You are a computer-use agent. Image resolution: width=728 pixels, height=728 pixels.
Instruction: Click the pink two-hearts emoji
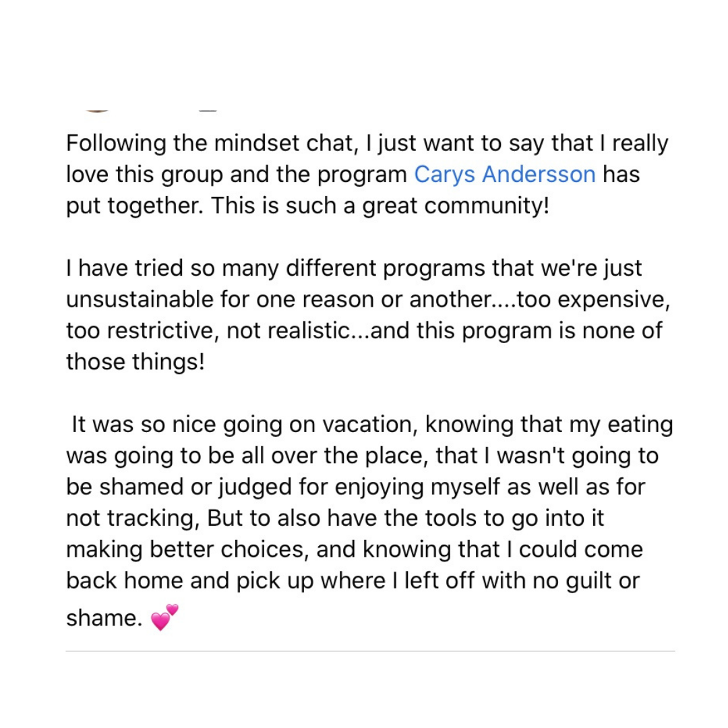(x=164, y=617)
